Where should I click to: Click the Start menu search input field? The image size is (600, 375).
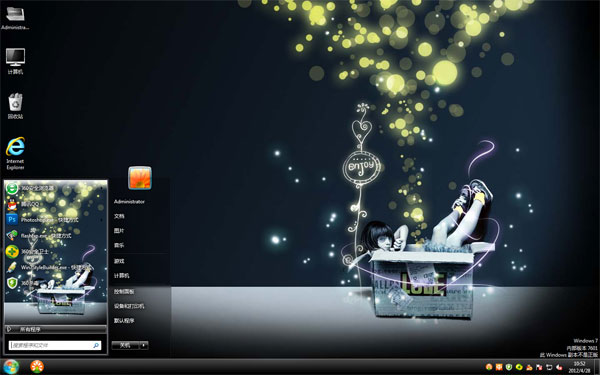pyautogui.click(x=55, y=345)
